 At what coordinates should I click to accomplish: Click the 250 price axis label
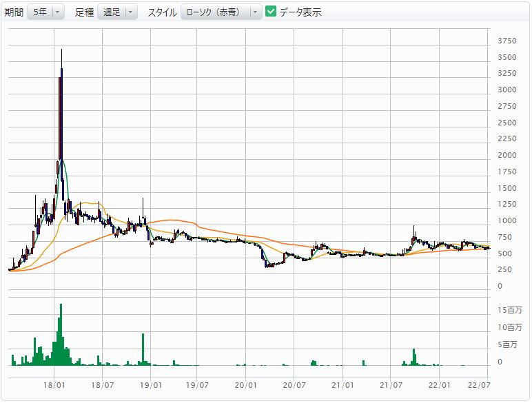click(x=504, y=269)
